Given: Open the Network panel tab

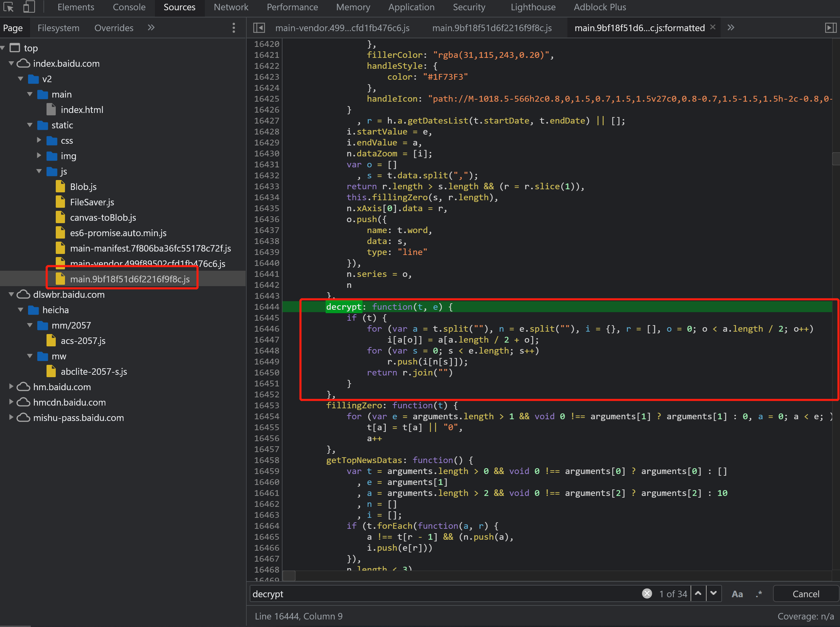Looking at the screenshot, I should tap(231, 7).
